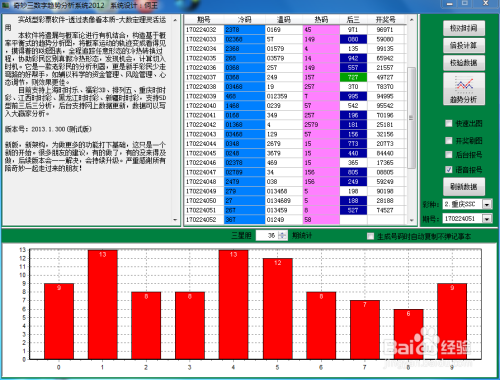Click the red bar for digit 7
This screenshot has height=380, width=500.
click(x=365, y=330)
